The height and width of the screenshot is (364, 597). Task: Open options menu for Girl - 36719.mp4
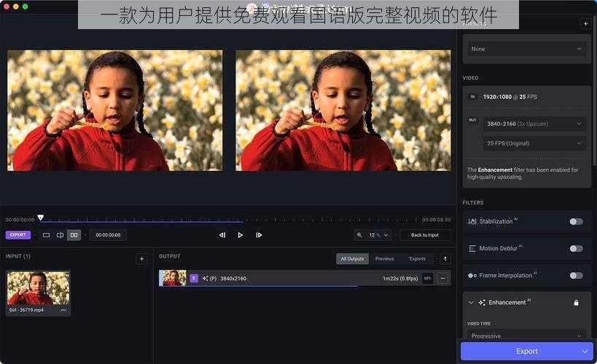63,310
